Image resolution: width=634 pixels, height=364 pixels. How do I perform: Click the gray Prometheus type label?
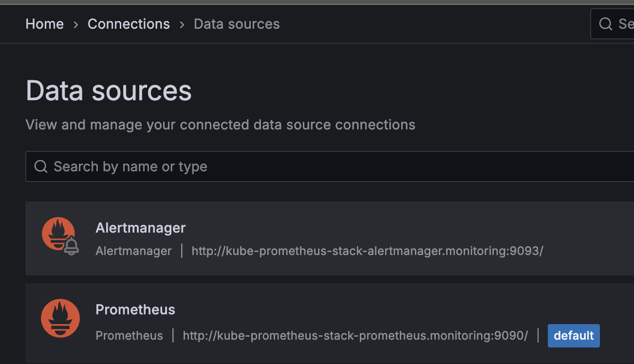pos(129,336)
